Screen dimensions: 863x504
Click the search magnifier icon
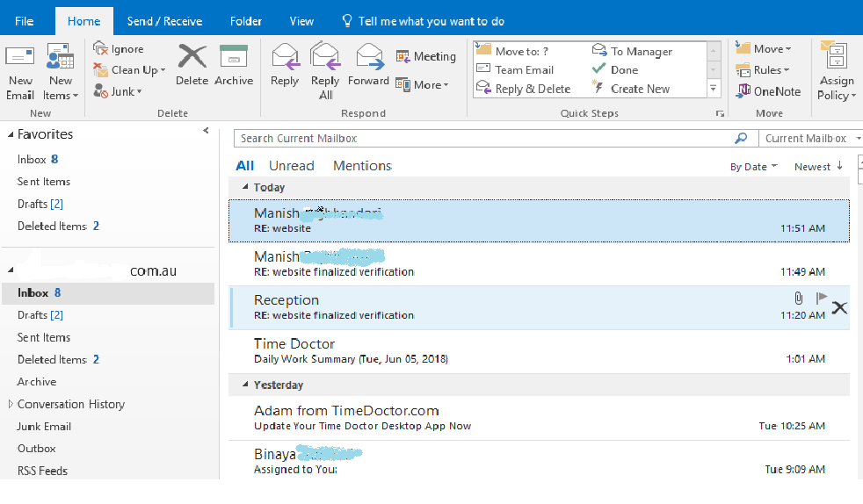[741, 138]
